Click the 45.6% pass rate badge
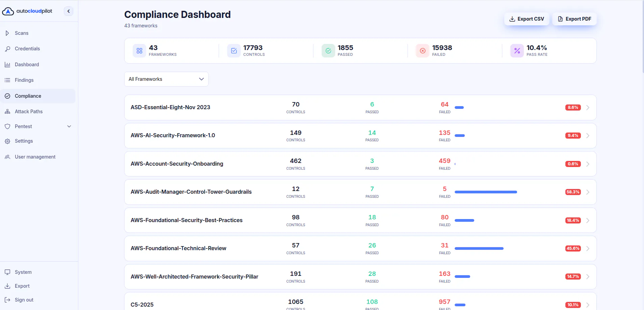The width and height of the screenshot is (644, 310). (x=573, y=248)
